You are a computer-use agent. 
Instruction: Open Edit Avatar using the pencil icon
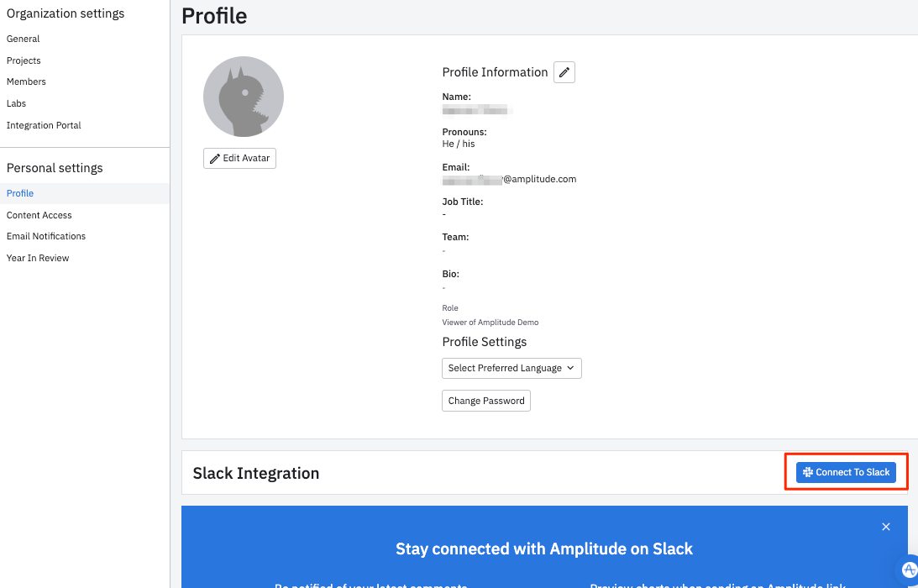pos(212,158)
